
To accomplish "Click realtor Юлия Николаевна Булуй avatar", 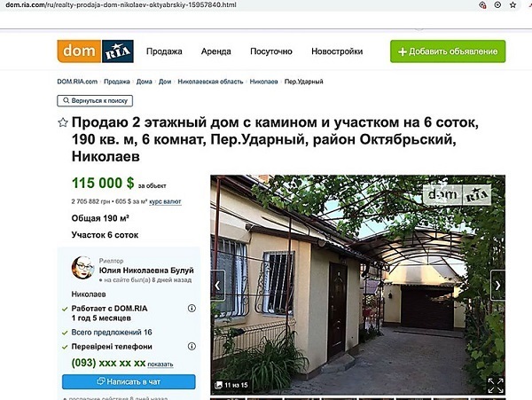I will (82, 268).
